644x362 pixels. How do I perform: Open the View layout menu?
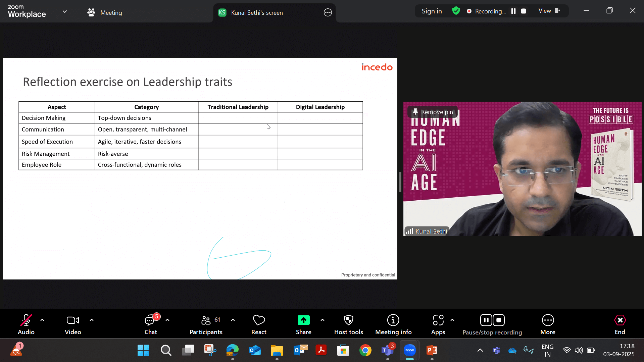[x=549, y=11]
